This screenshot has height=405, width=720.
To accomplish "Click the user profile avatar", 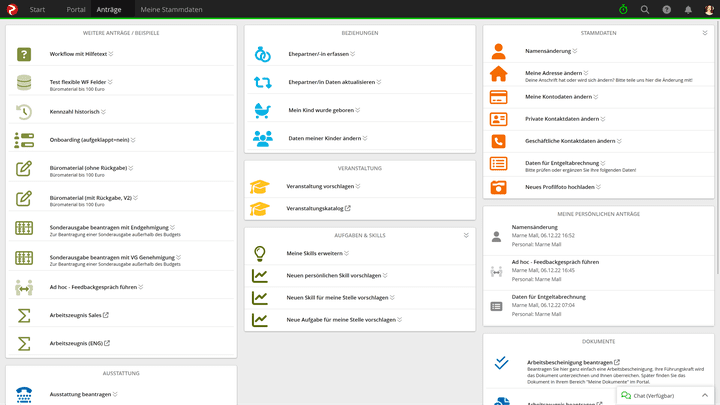I will tap(709, 9).
